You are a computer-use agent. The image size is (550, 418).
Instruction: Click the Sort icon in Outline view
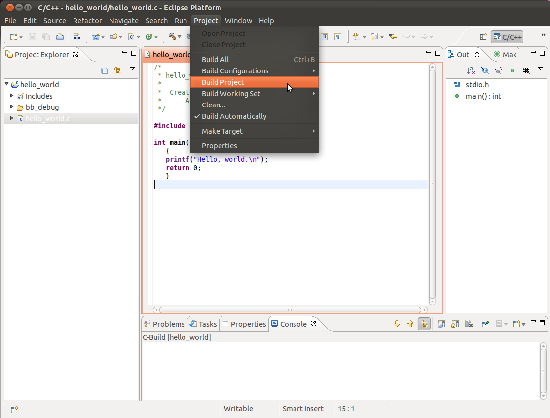click(x=471, y=70)
